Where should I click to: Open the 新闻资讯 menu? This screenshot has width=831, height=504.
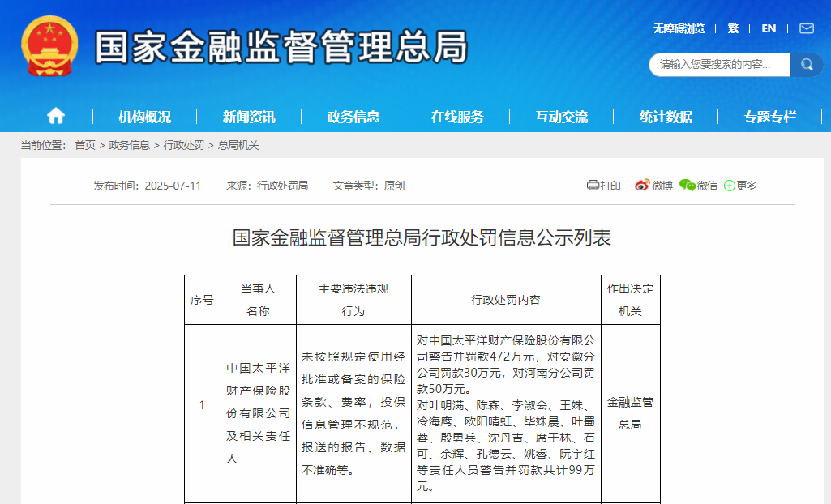point(249,117)
